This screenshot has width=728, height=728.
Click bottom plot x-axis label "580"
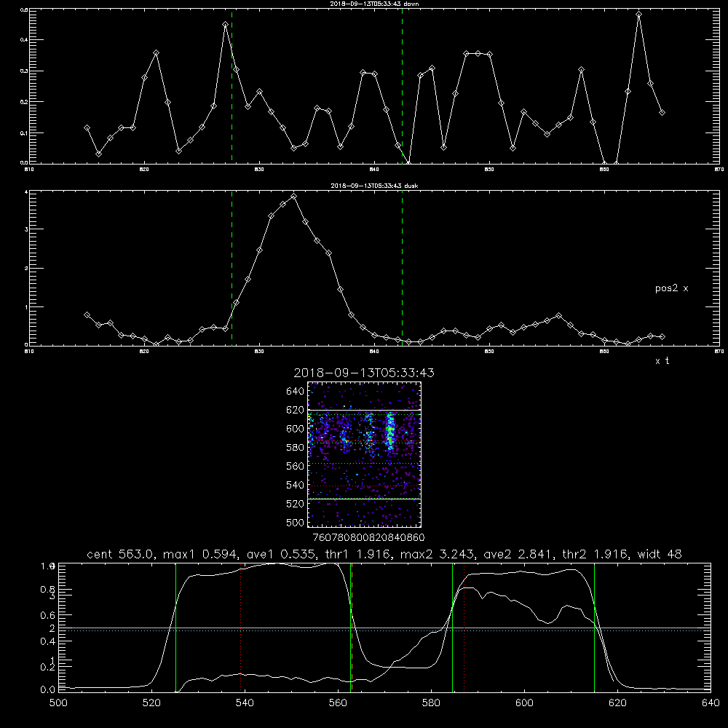[x=431, y=703]
